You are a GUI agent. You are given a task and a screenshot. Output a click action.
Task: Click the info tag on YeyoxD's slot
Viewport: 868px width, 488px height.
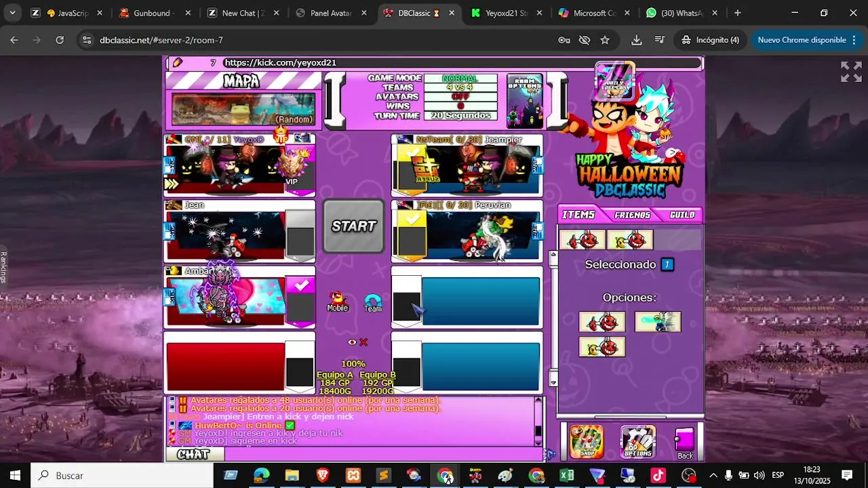170,165
